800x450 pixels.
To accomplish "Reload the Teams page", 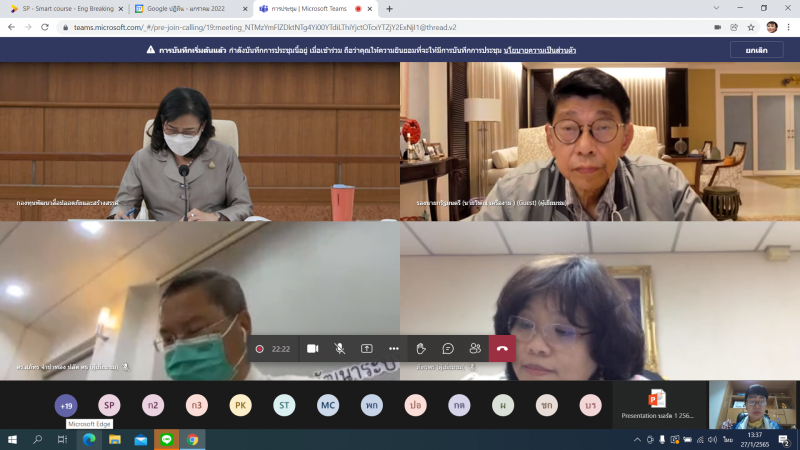I will [x=45, y=27].
